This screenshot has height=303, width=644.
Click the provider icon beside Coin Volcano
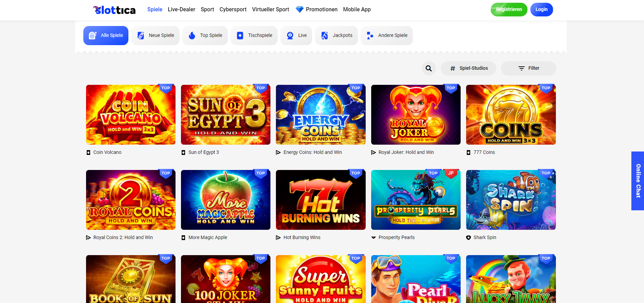pos(88,153)
